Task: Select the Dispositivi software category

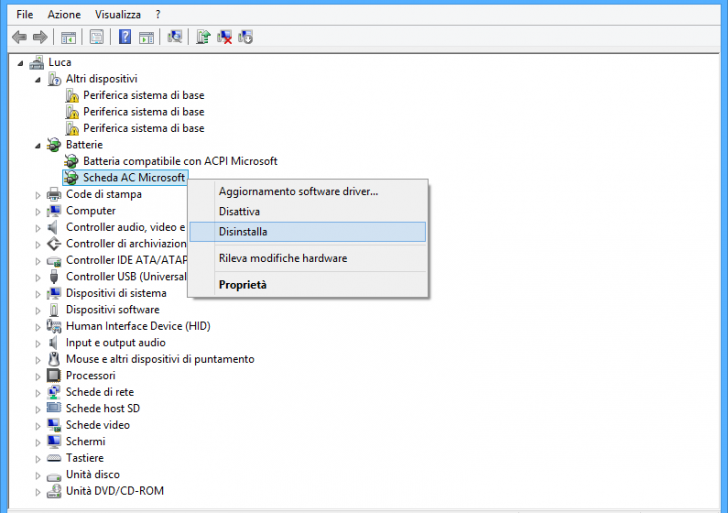Action: (x=113, y=310)
